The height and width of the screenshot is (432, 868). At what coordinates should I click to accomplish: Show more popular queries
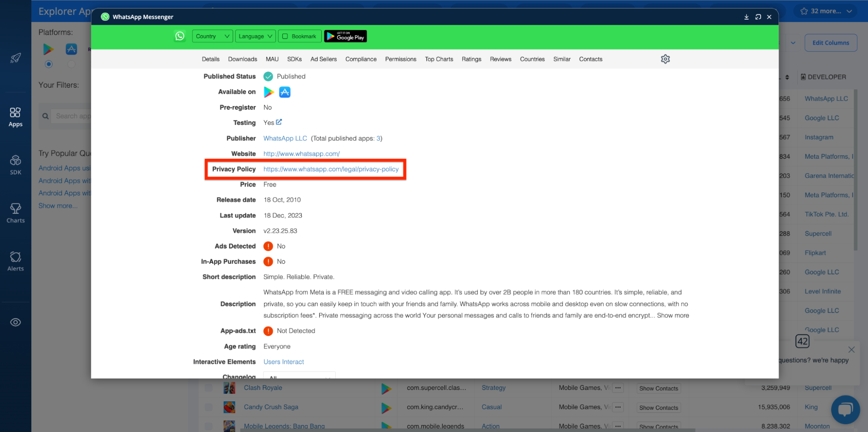click(58, 206)
